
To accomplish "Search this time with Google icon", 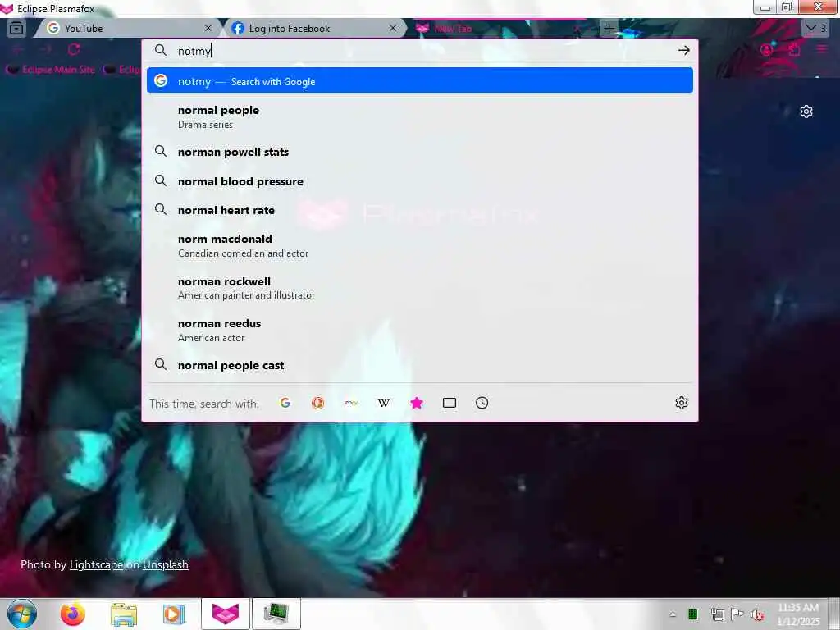I will point(285,403).
